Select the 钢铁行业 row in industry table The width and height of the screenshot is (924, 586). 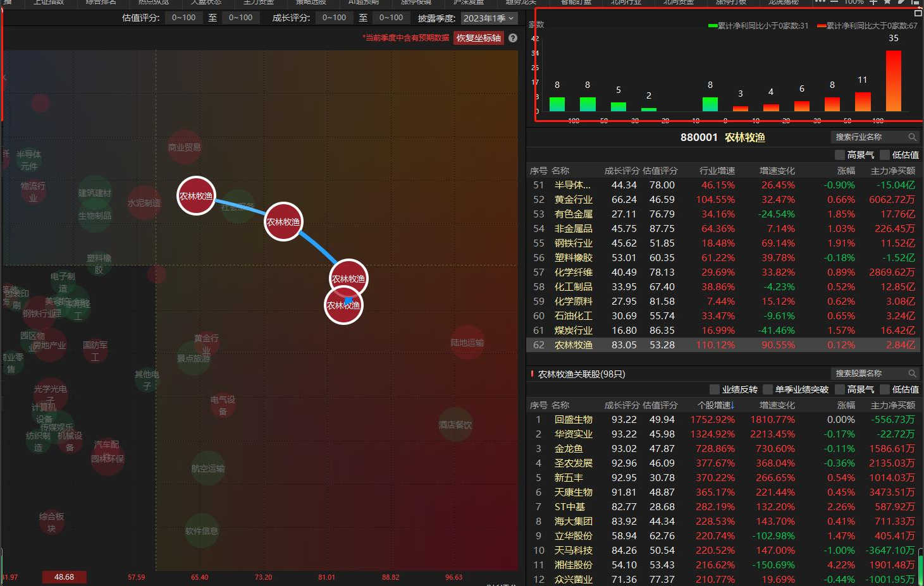[723, 243]
